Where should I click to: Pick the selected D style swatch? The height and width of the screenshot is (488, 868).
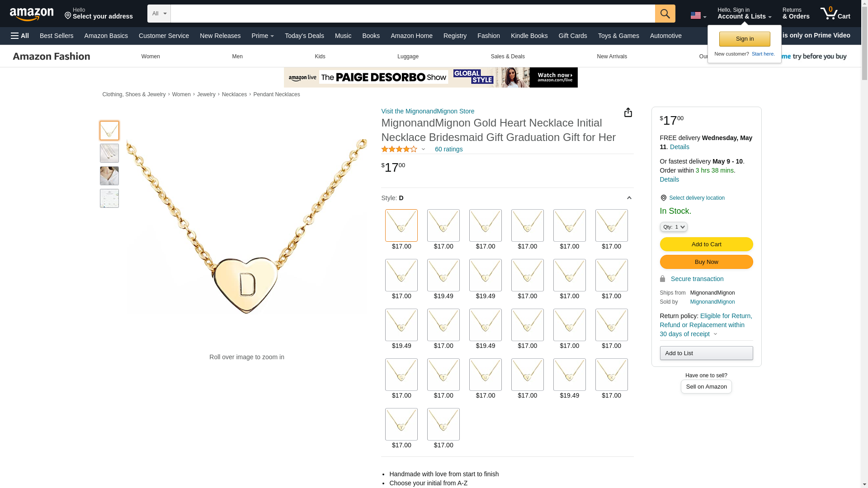401,225
